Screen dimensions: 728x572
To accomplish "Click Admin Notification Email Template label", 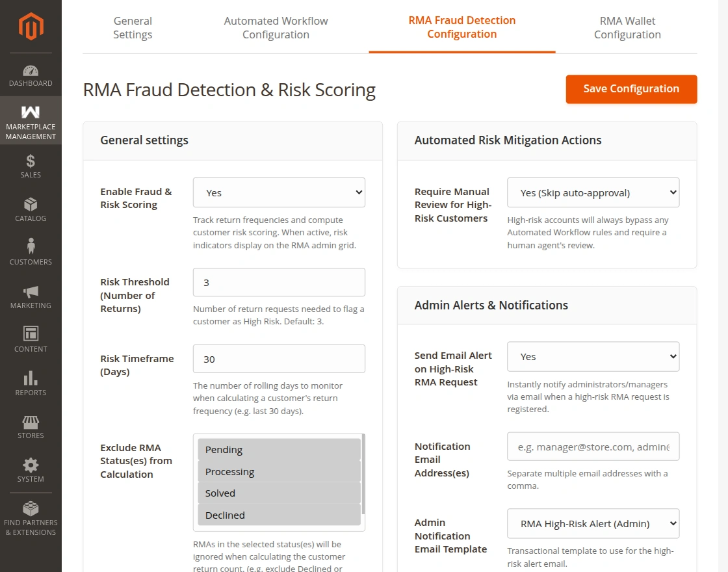I will coord(451,536).
